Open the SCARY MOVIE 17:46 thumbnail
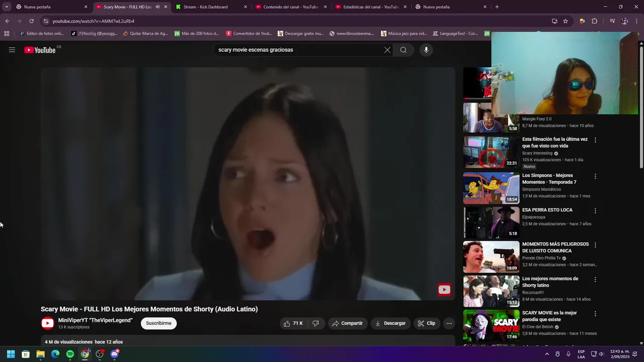The width and height of the screenshot is (644, 362). tap(491, 325)
